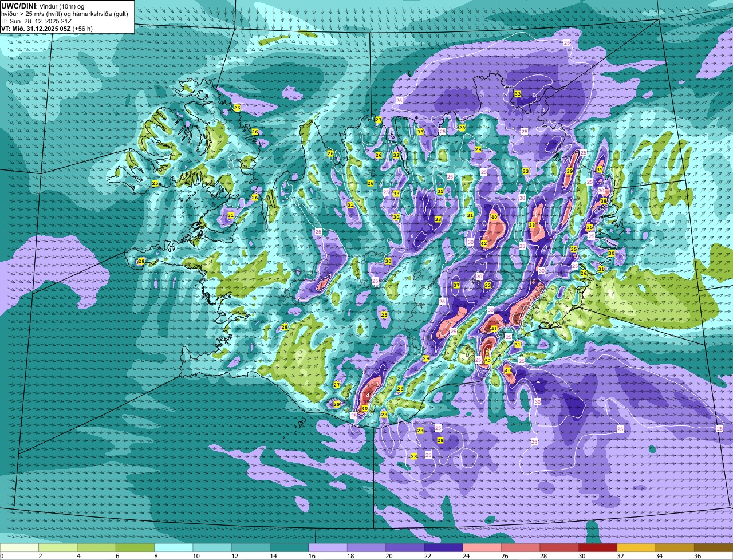Viewport: 733px width, 560px height.
Task: Click the legend tick number '16'
Action: tap(312, 556)
